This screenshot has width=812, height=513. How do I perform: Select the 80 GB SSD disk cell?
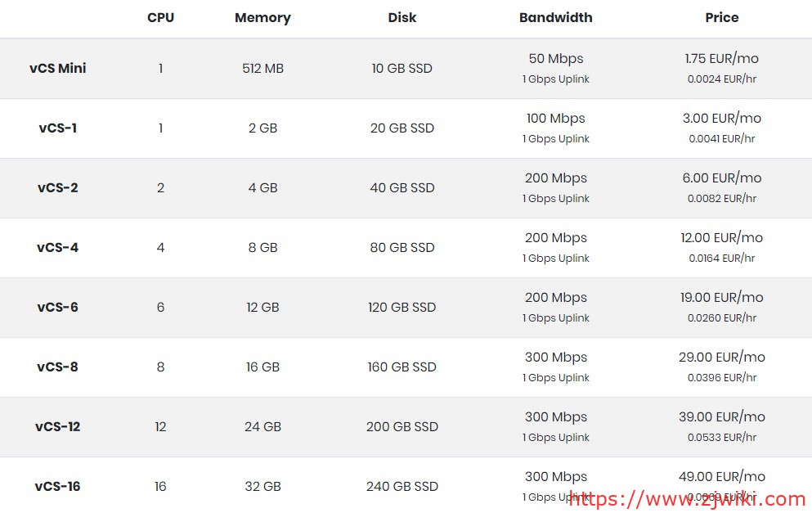[x=402, y=248]
